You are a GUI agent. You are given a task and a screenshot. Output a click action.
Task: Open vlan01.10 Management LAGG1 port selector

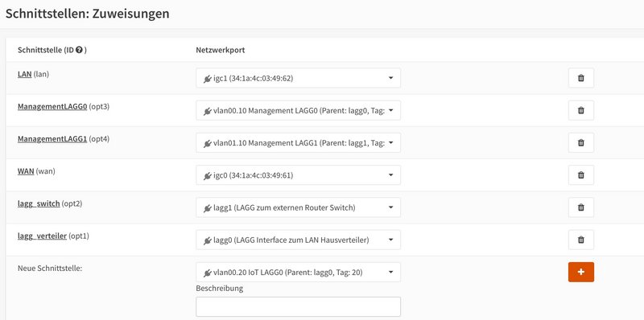(298, 143)
